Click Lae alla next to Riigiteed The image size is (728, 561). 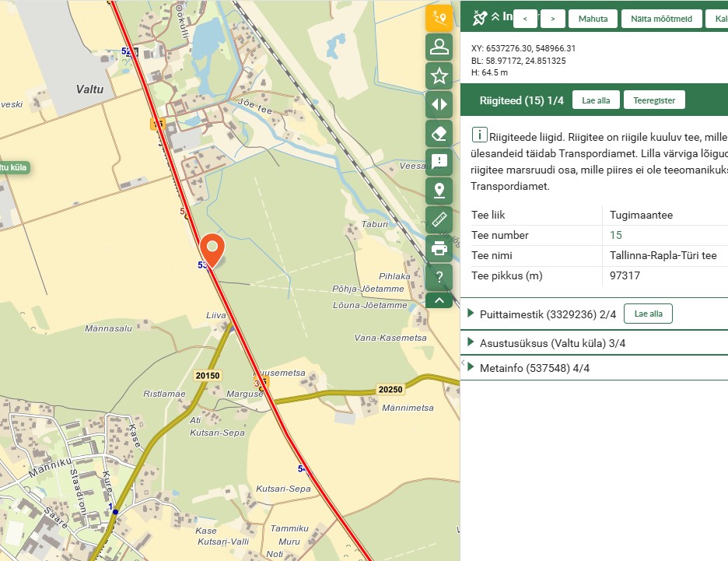click(x=596, y=100)
